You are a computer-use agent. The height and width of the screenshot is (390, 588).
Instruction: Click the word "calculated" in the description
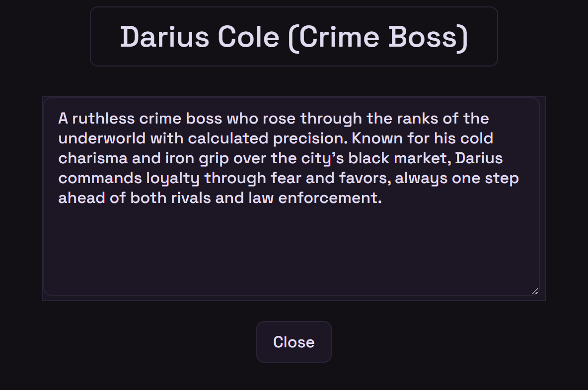coord(228,138)
